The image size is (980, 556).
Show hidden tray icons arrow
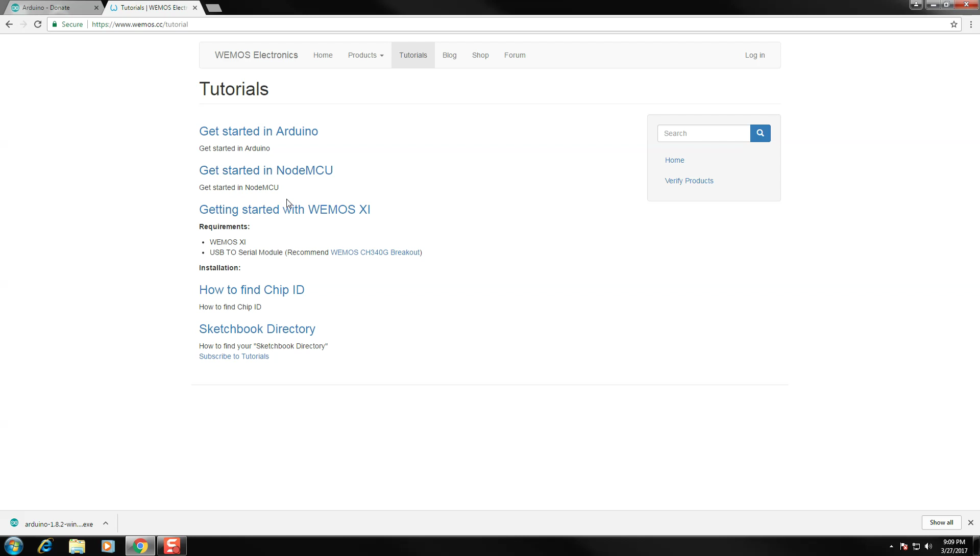(x=891, y=546)
